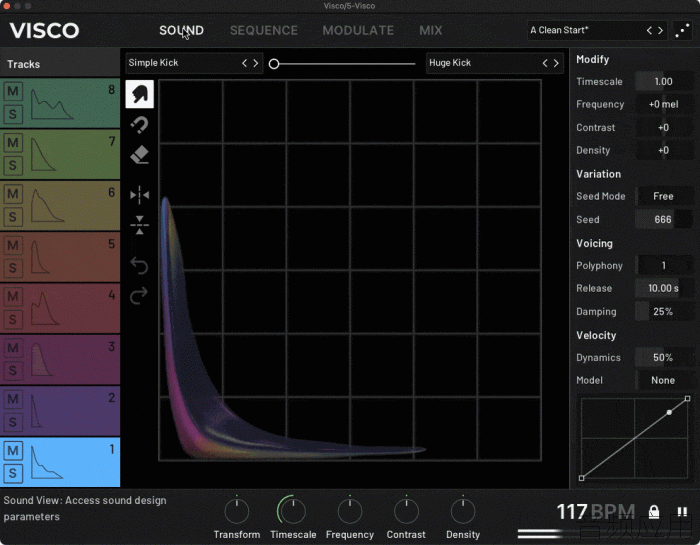This screenshot has height=545, width=700.
Task: Open track 1 waveform thumbnail
Action: pyautogui.click(x=46, y=463)
